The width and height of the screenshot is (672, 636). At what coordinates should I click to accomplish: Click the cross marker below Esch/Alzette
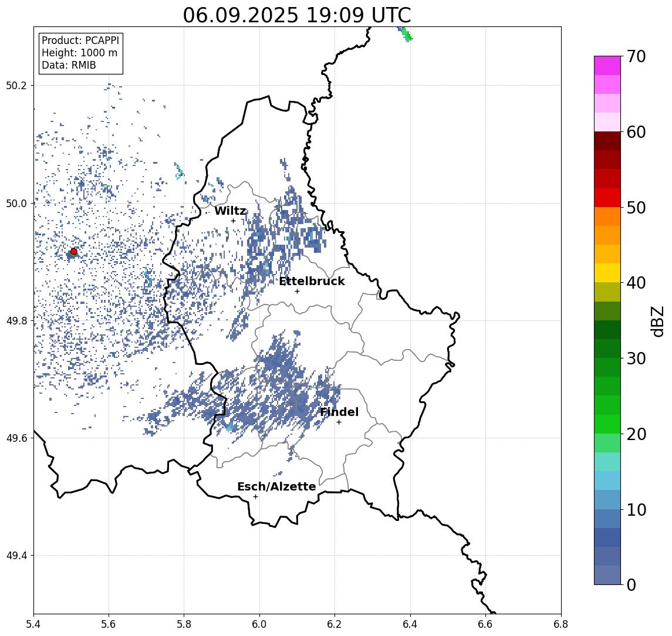pyautogui.click(x=255, y=497)
